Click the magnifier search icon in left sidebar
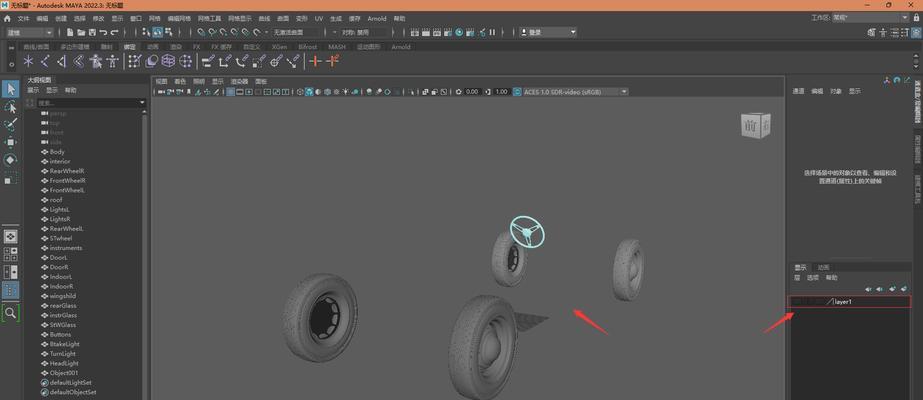The height and width of the screenshot is (400, 923). point(11,313)
